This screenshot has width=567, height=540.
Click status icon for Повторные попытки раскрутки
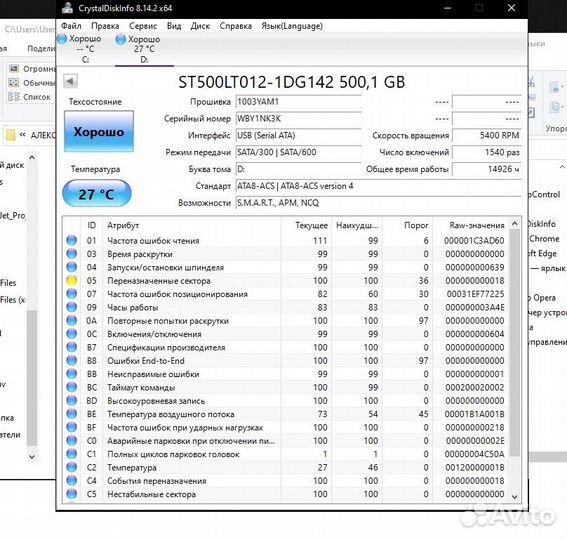(72, 320)
